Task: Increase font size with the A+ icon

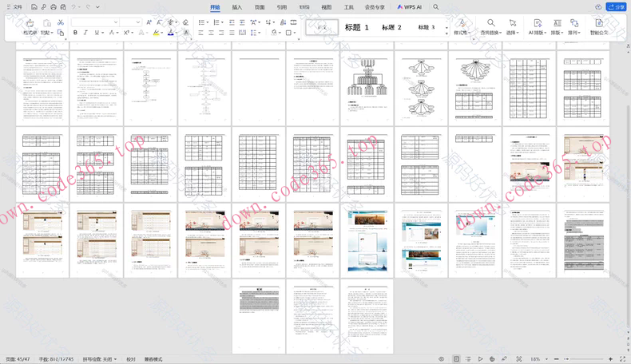Action: [149, 22]
